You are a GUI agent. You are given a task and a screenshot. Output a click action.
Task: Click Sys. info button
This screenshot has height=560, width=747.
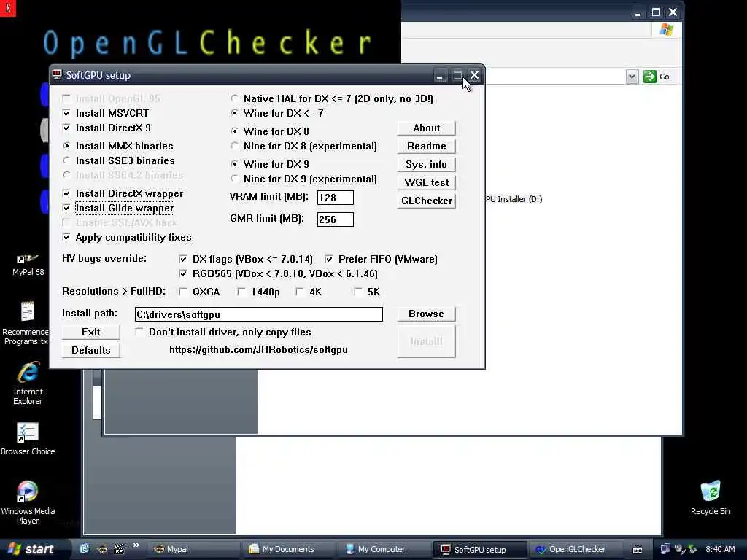pyautogui.click(x=426, y=164)
